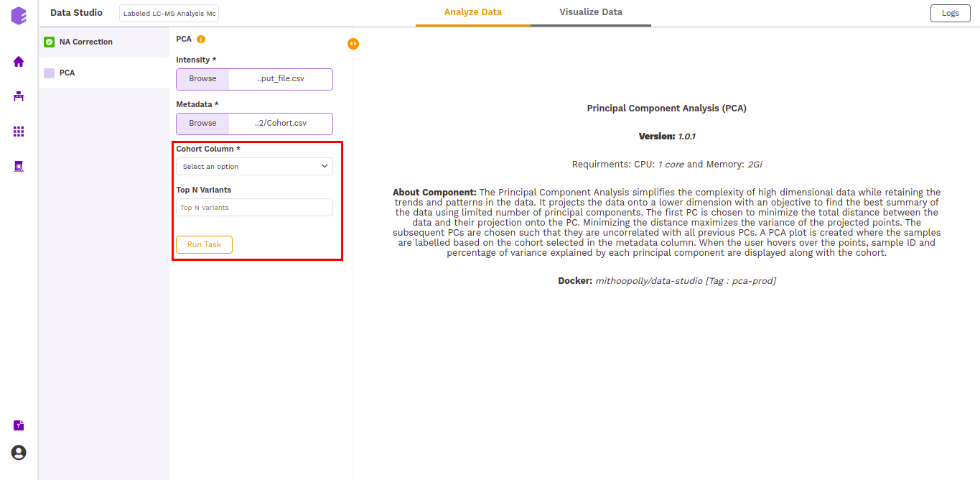The image size is (980, 480).
Task: Click the green NA Correction checkmark
Action: pyautogui.click(x=49, y=42)
